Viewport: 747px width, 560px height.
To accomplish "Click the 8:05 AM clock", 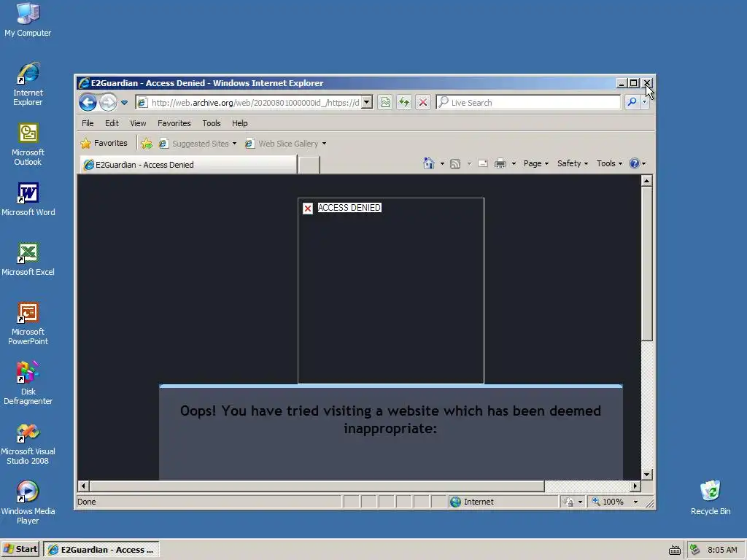I will click(x=722, y=550).
